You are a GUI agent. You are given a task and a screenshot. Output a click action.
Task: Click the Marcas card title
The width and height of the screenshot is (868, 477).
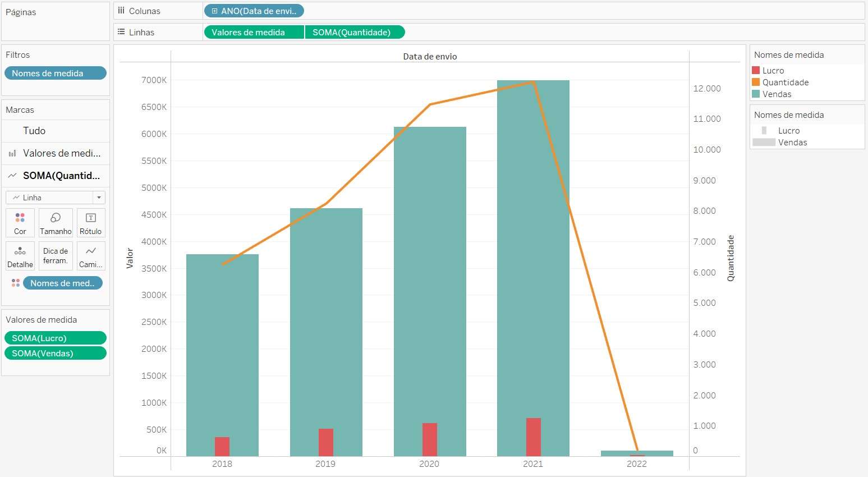click(20, 110)
